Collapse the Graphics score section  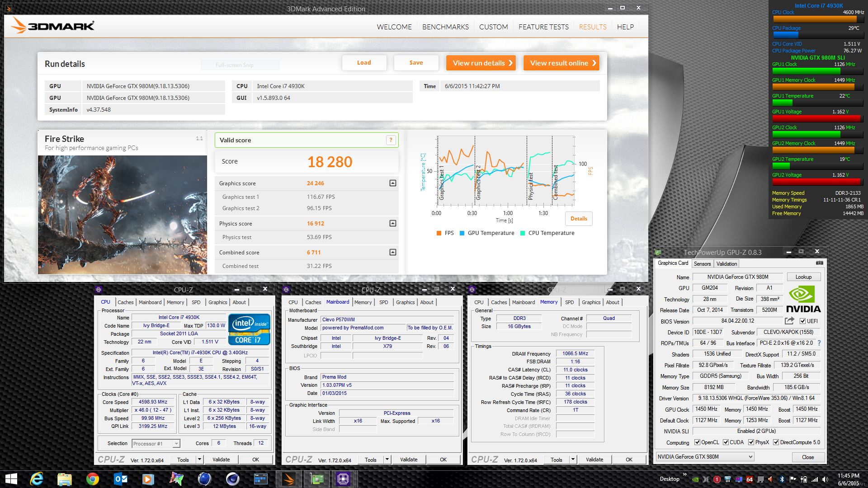392,183
